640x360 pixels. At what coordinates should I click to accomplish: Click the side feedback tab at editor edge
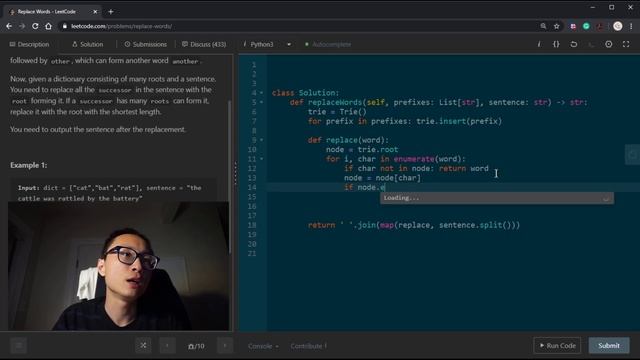pyautogui.click(x=633, y=155)
